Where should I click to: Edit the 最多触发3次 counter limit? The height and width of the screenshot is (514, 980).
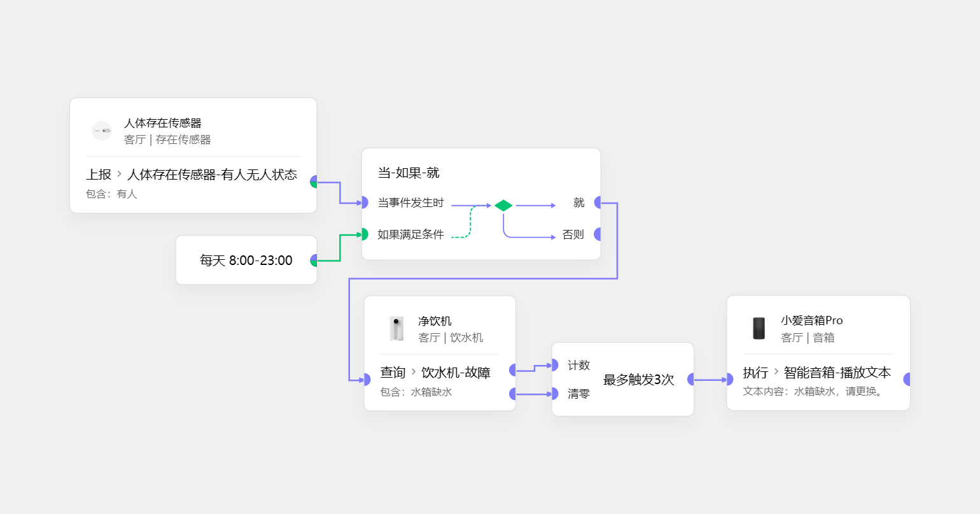pos(638,380)
